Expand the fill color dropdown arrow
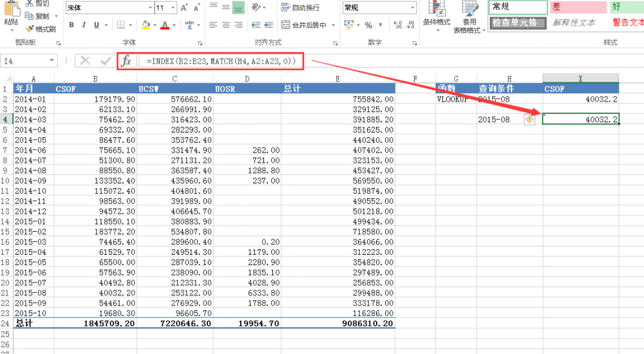The height and width of the screenshot is (354, 644). coord(155,26)
